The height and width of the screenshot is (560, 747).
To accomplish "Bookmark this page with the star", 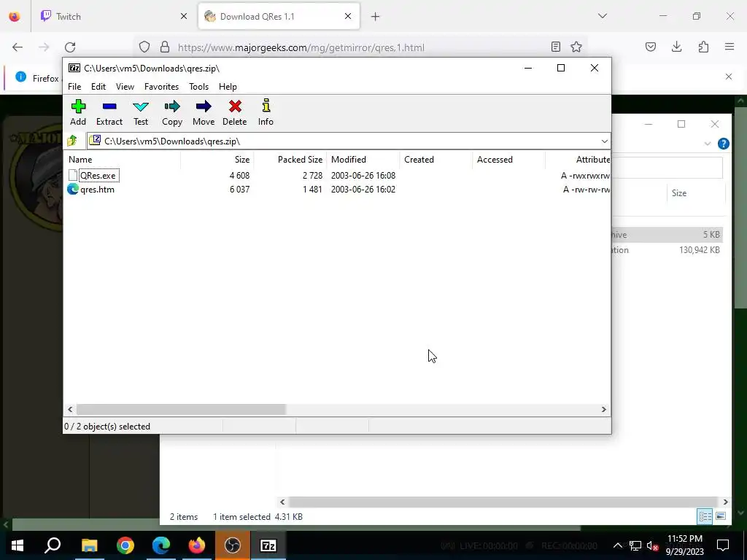I will 576,47.
